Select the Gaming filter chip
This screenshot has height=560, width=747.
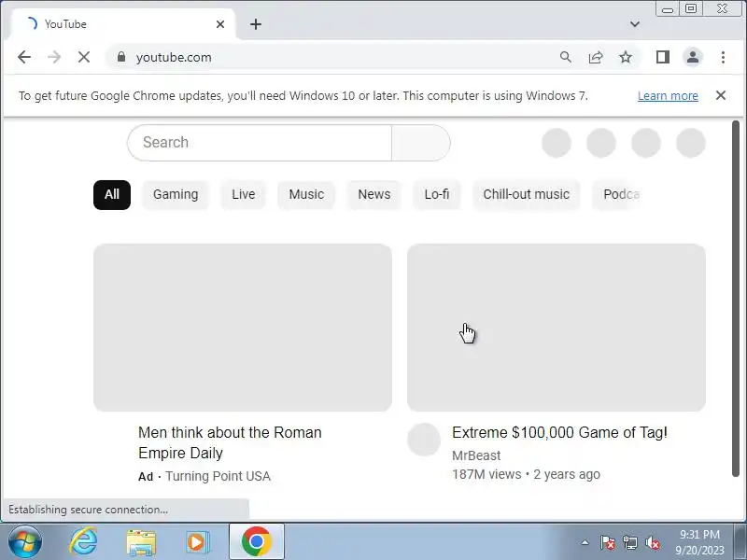pos(176,195)
